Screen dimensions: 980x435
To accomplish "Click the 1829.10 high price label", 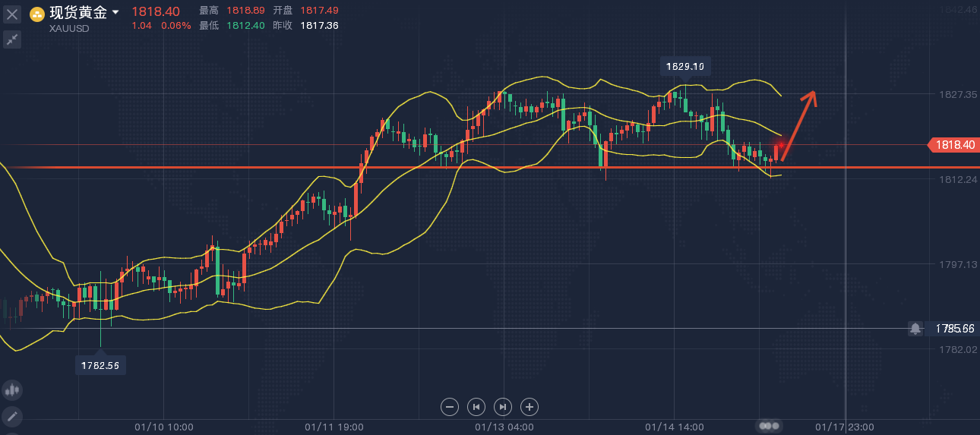I will tap(685, 67).
